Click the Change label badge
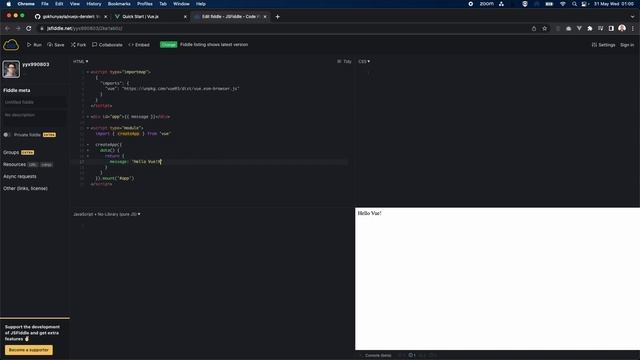This screenshot has height=360, width=640. pyautogui.click(x=168, y=44)
